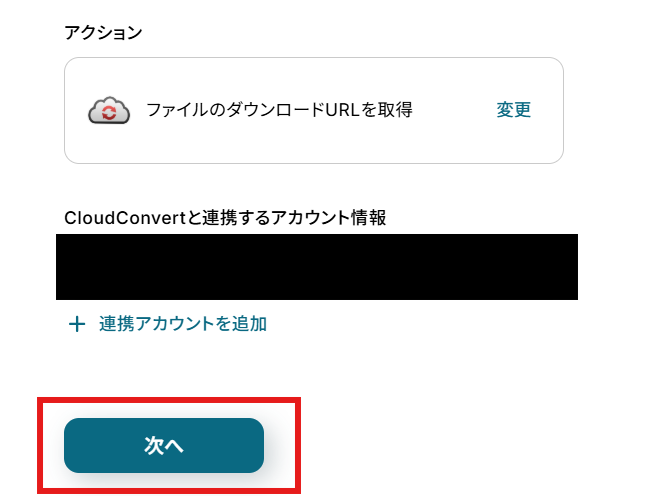646x496 pixels.
Task: Add a linked account with plus sign
Action: pyautogui.click(x=77, y=324)
